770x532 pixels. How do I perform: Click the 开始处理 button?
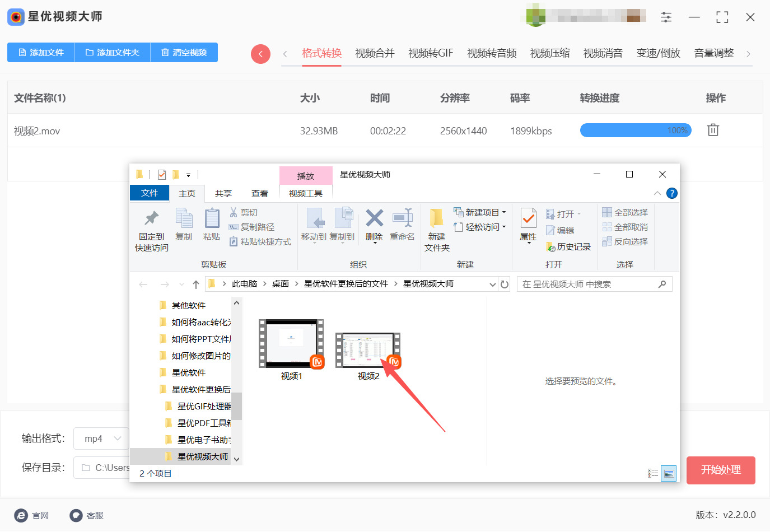(720, 470)
